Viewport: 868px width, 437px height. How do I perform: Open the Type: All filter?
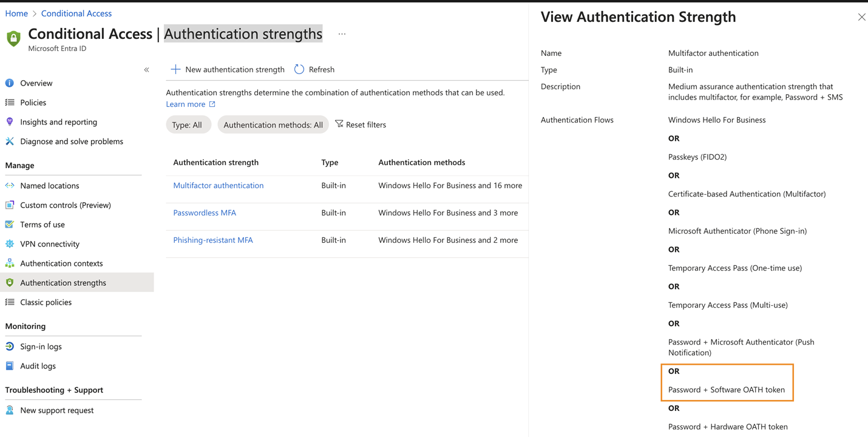click(x=188, y=125)
